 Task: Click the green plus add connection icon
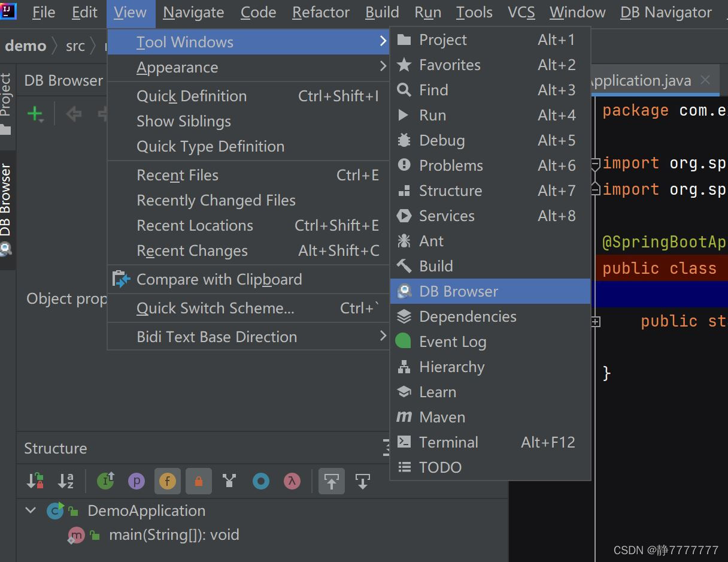coord(35,114)
